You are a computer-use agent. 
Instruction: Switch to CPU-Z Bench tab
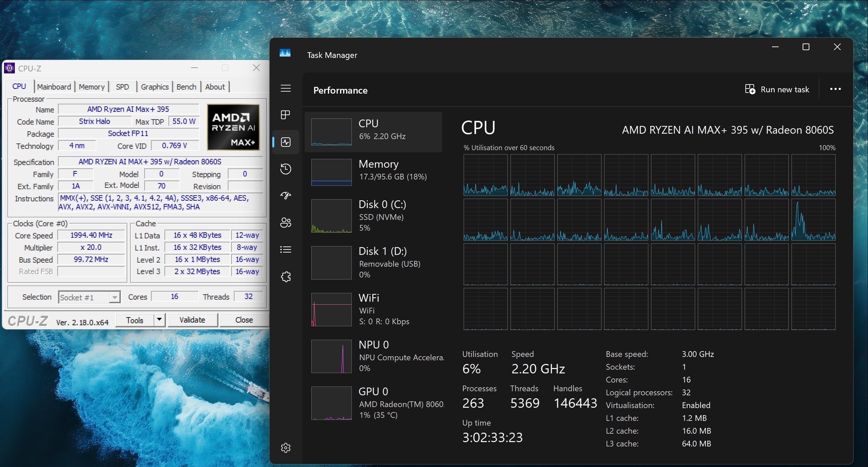click(x=186, y=87)
